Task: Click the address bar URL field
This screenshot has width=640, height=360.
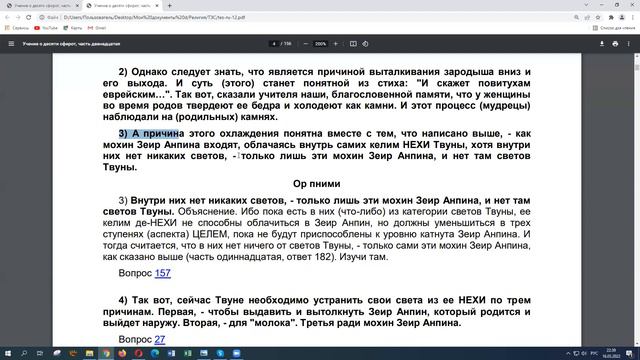Action: (x=306, y=18)
